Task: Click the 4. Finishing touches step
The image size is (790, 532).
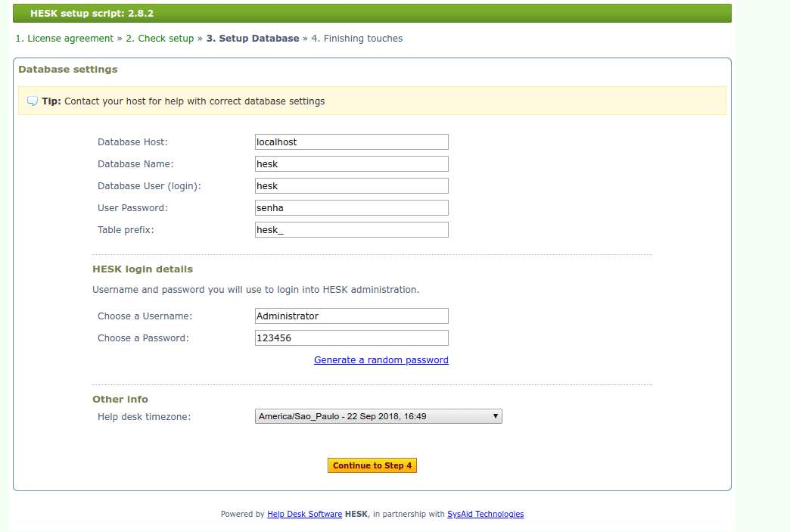Action: (x=356, y=39)
